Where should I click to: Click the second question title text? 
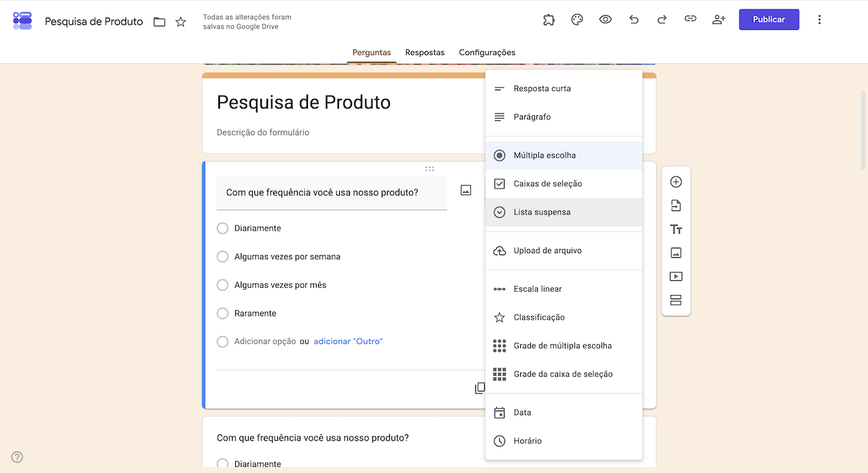click(313, 438)
